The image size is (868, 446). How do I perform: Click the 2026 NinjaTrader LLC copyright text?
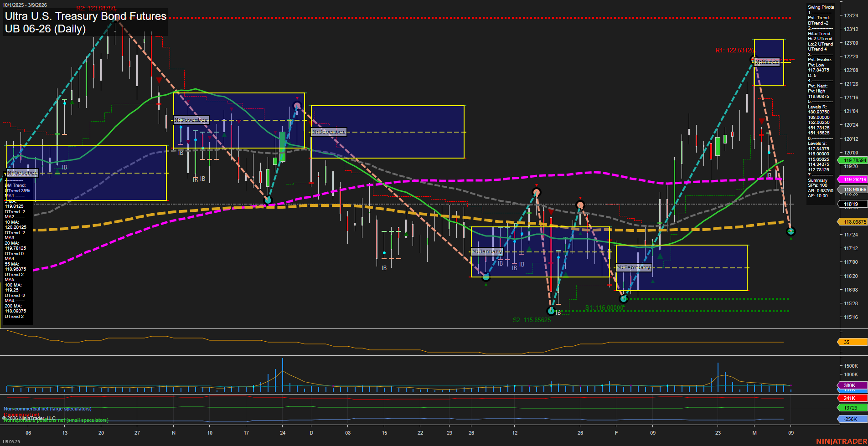(29, 418)
